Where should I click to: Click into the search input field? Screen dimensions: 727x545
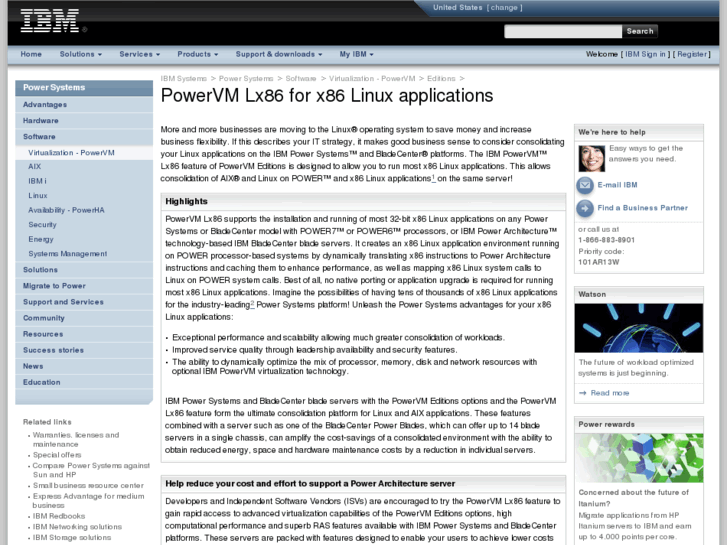coord(563,31)
